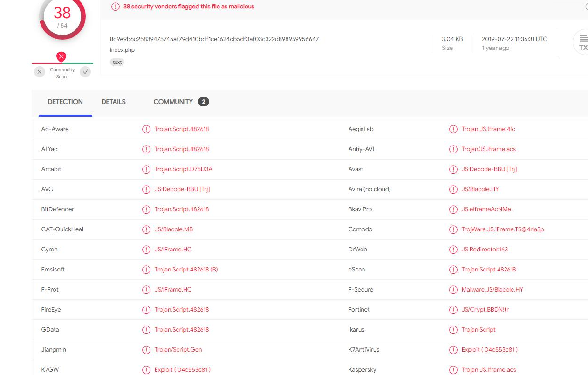Click Antiy-AVL's Trojan/JS.Iframe.acs result
Screen dimensions: 588x375
coord(489,149)
